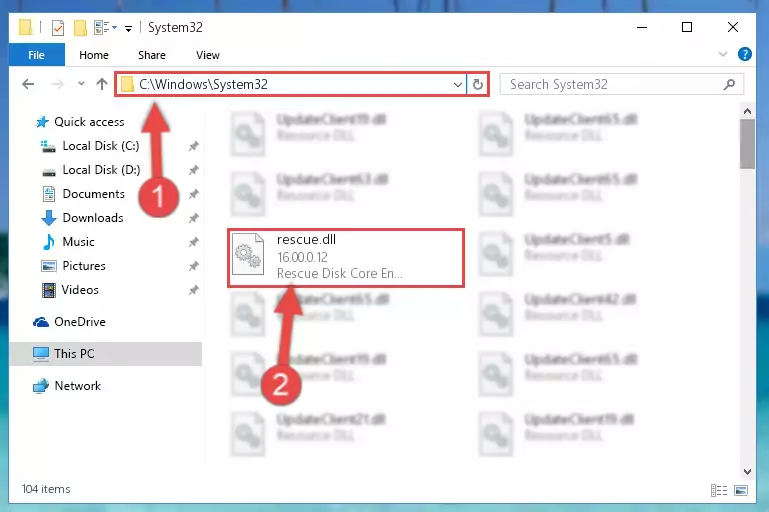
Task: Click the Downloads blue arrow icon
Action: pos(49,218)
